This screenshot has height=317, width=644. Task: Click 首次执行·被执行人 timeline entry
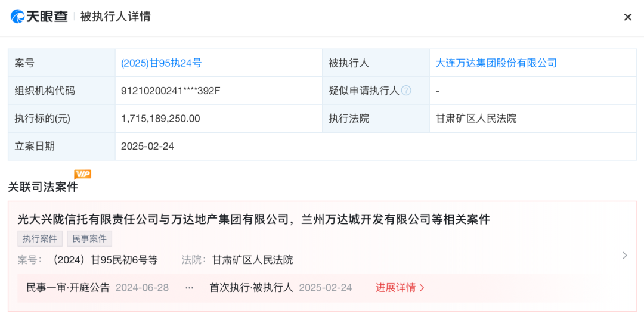[x=252, y=287]
